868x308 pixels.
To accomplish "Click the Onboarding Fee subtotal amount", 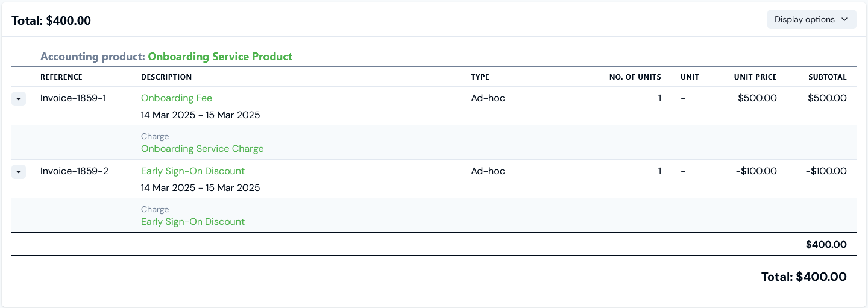I will [x=827, y=98].
